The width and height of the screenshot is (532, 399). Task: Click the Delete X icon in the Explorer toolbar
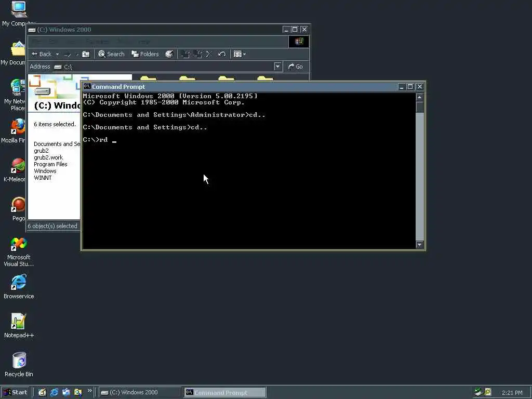[209, 54]
